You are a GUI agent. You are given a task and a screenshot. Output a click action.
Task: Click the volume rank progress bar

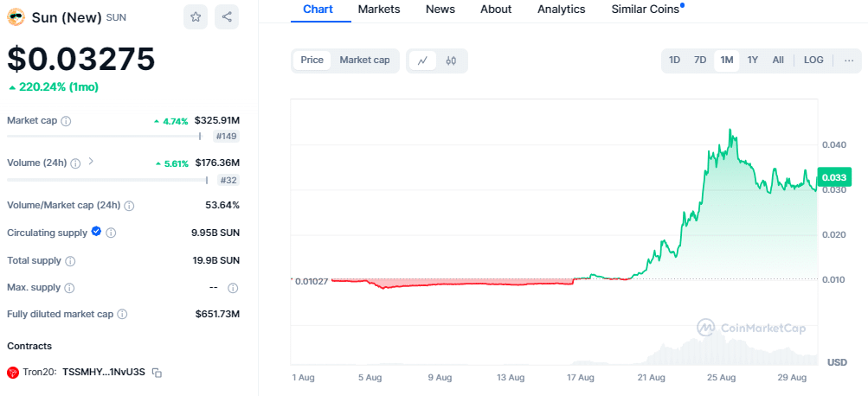[x=107, y=180]
